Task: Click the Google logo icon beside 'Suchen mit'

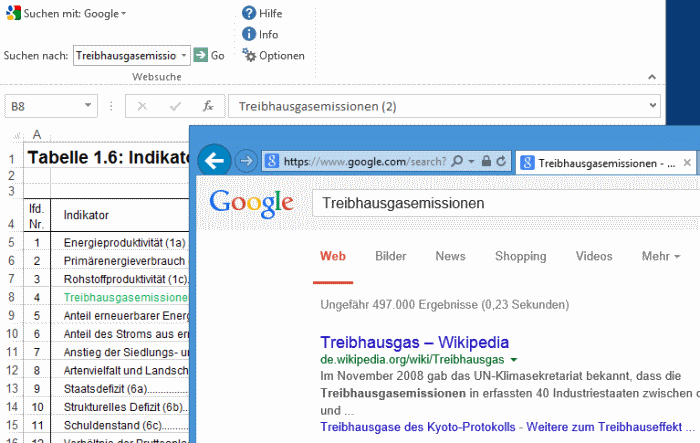Action: pyautogui.click(x=13, y=13)
